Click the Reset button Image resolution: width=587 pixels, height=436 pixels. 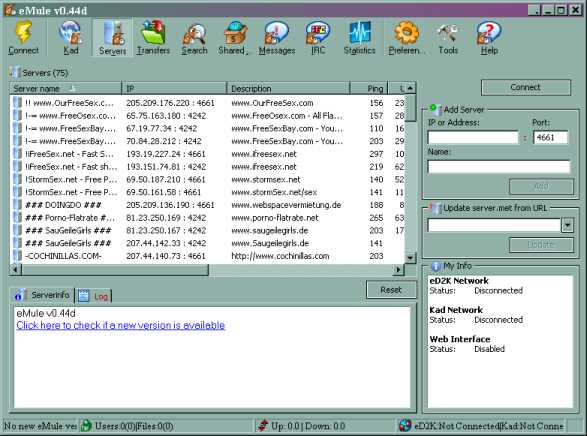pyautogui.click(x=391, y=290)
